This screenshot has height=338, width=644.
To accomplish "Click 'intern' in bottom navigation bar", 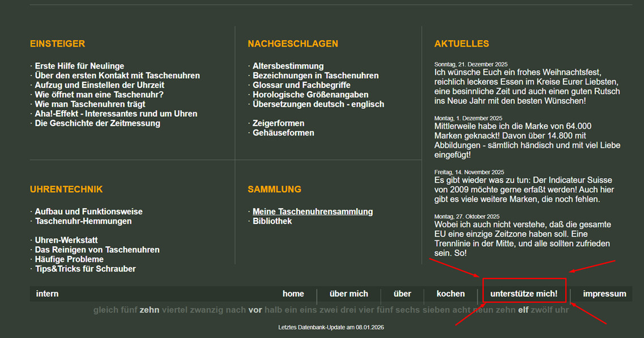I will click(47, 294).
